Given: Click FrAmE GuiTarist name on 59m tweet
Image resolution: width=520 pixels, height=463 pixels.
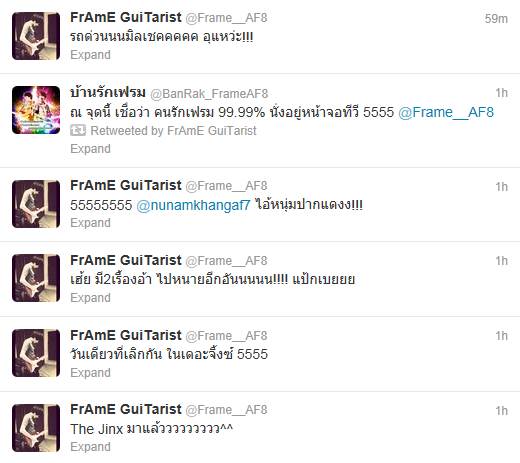Looking at the screenshot, I should (x=126, y=17).
